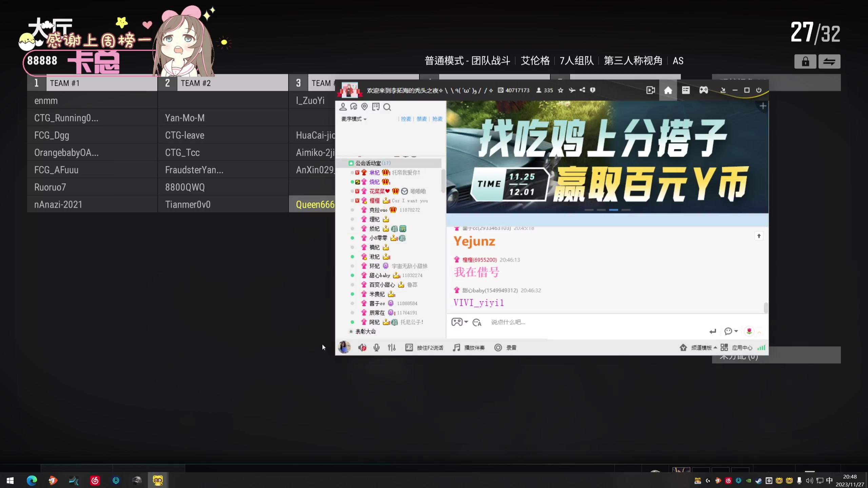Search channel members with magnifier icon
This screenshot has height=488, width=868.
point(387,107)
